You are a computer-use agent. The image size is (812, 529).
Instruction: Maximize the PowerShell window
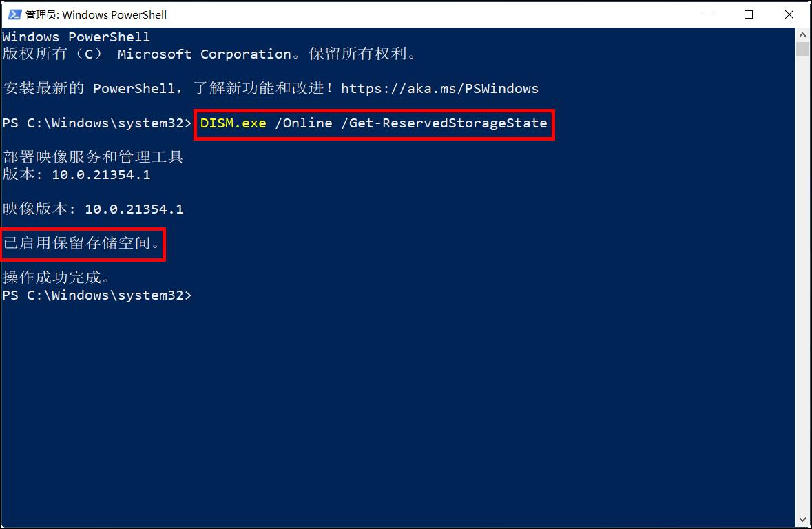coord(749,14)
